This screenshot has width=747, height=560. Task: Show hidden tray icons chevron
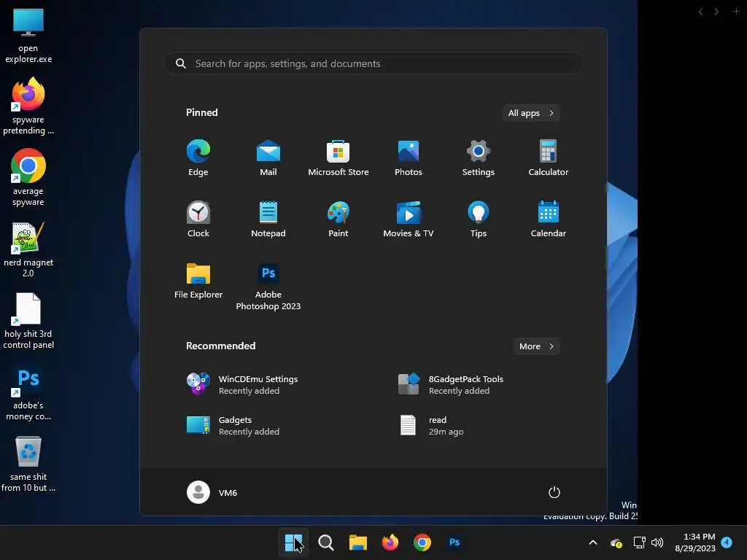click(593, 542)
